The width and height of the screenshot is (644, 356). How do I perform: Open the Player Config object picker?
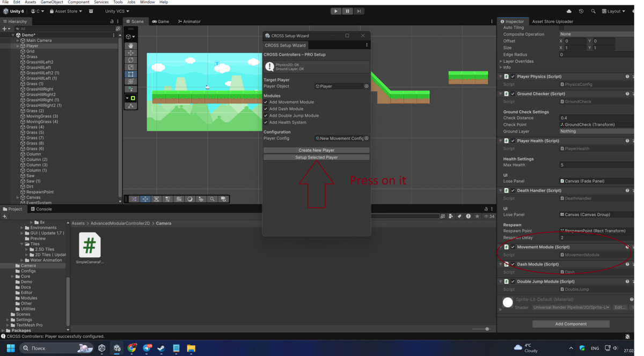(367, 138)
